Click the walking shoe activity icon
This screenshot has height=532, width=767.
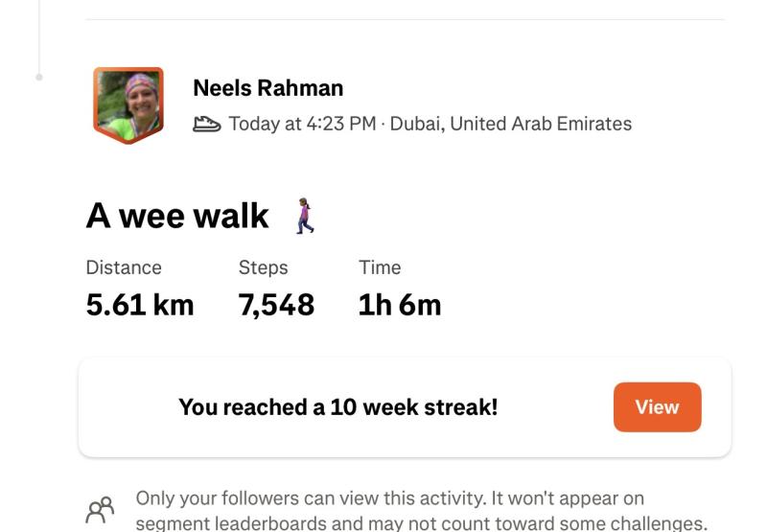[206, 124]
